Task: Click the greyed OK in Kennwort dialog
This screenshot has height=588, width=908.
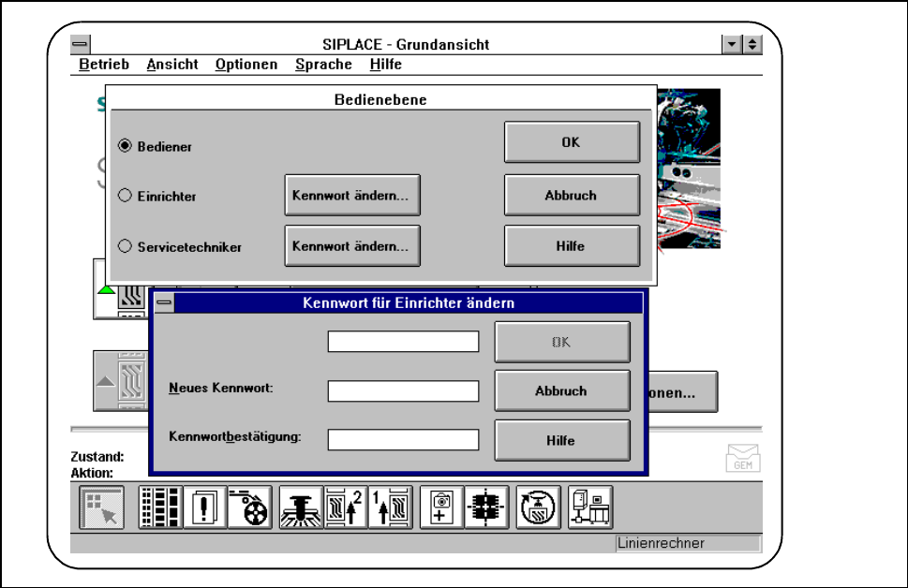Action: 561,342
